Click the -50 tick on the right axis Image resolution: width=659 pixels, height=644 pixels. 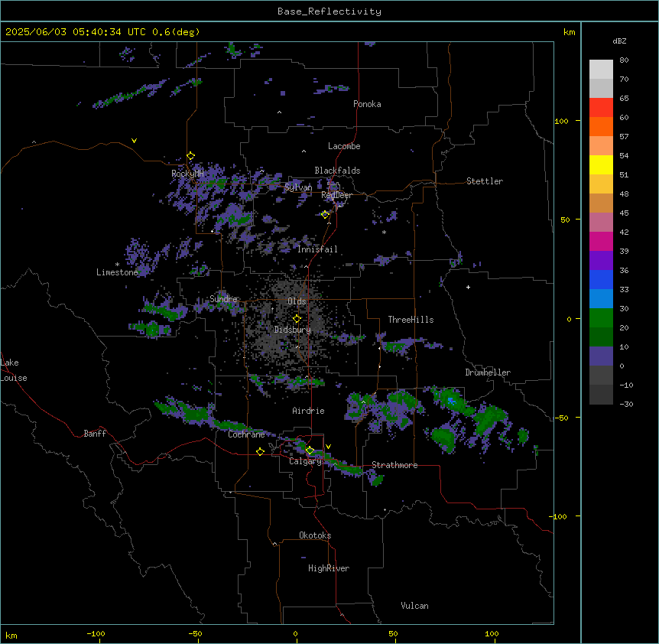[x=561, y=418]
